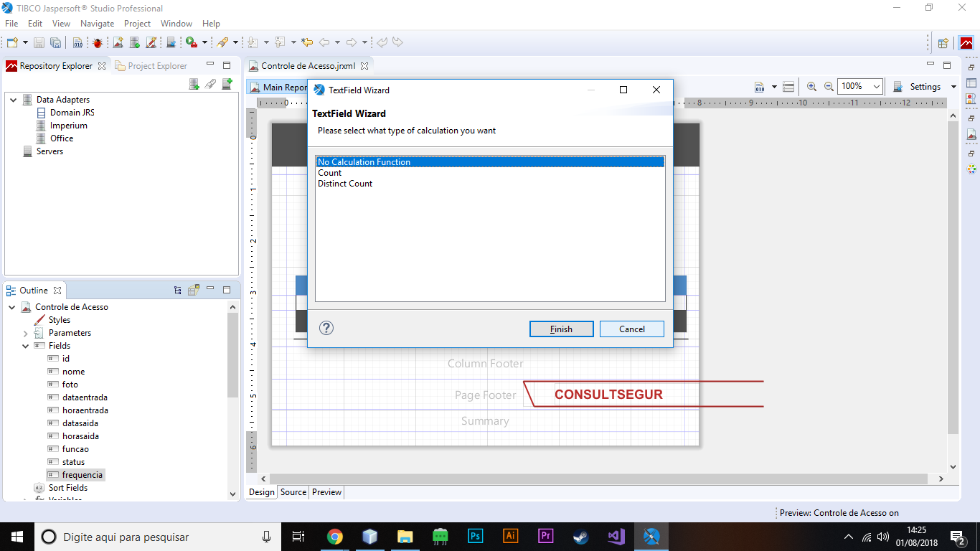980x551 pixels.
Task: Select the Styles node in Outline
Action: click(x=59, y=320)
